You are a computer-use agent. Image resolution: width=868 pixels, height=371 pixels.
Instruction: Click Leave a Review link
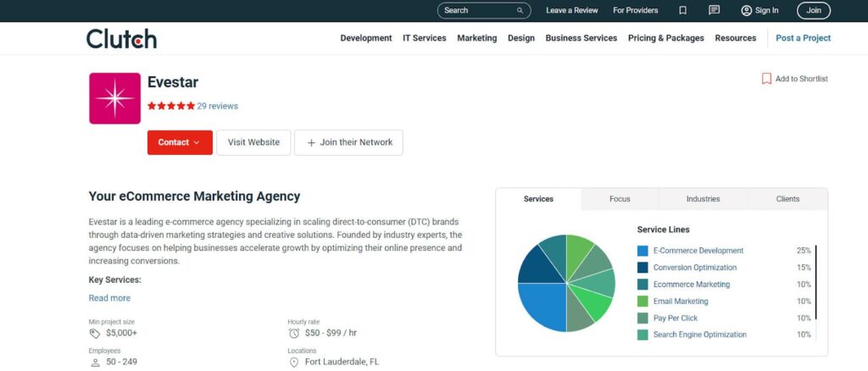pyautogui.click(x=572, y=10)
